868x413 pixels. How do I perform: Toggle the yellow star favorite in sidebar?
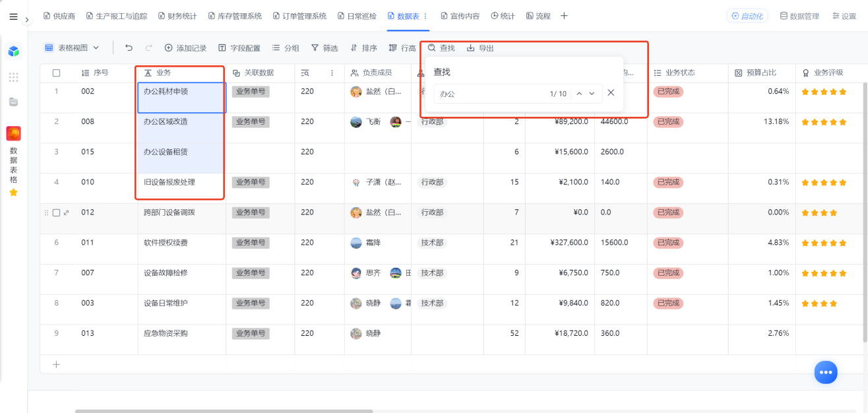(x=13, y=192)
